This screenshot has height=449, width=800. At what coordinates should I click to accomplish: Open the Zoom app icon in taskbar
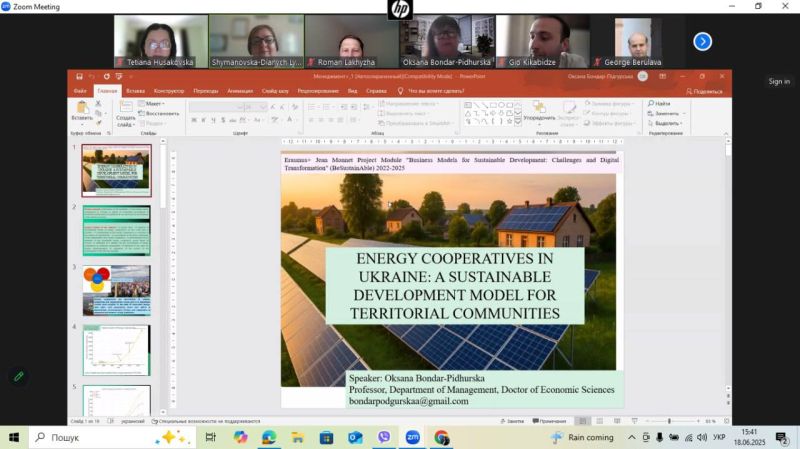(x=412, y=437)
